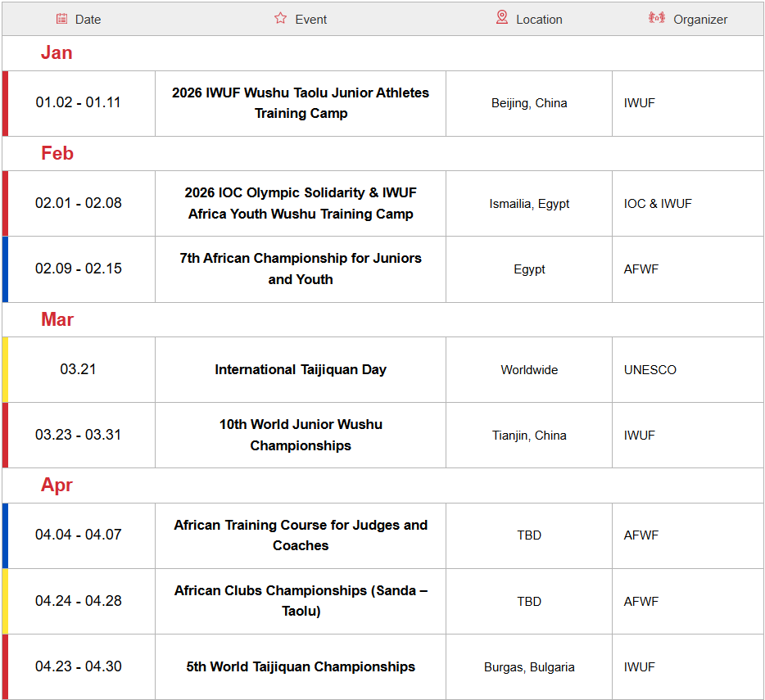Click the people icon beside Organizer header
The height and width of the screenshot is (700, 765).
click(x=657, y=18)
